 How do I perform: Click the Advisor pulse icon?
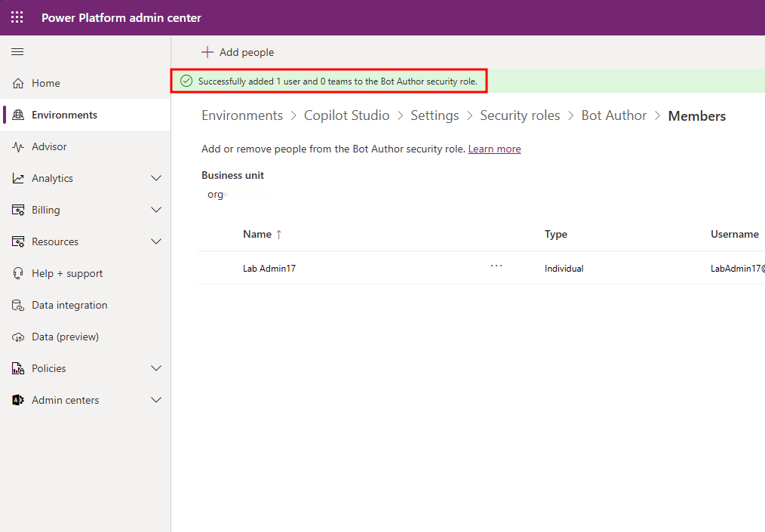coord(18,147)
